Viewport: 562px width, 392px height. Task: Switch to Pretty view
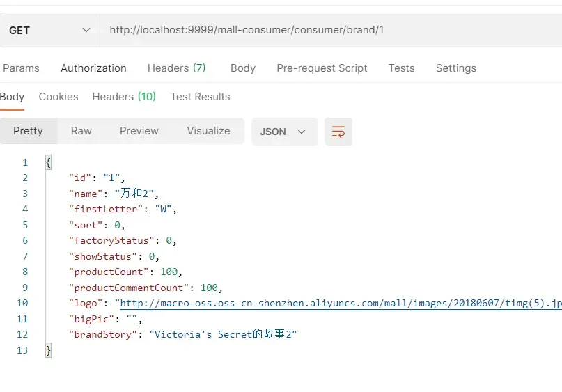coord(28,131)
